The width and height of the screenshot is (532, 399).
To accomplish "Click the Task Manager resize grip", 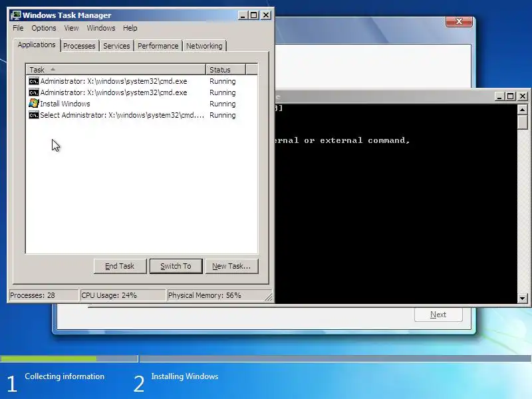I will click(x=269, y=297).
